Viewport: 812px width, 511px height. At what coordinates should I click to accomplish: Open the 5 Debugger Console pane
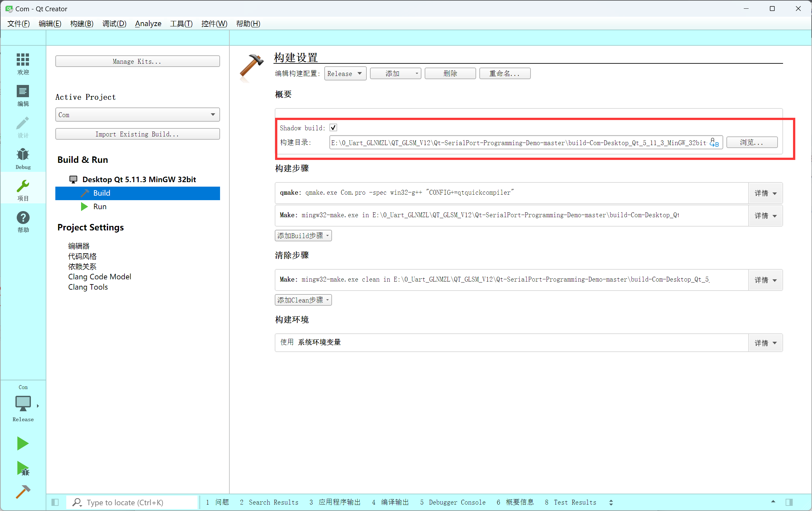click(453, 502)
